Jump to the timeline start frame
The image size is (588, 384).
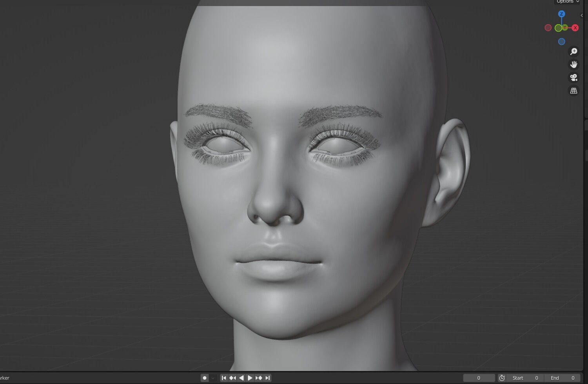pos(224,378)
